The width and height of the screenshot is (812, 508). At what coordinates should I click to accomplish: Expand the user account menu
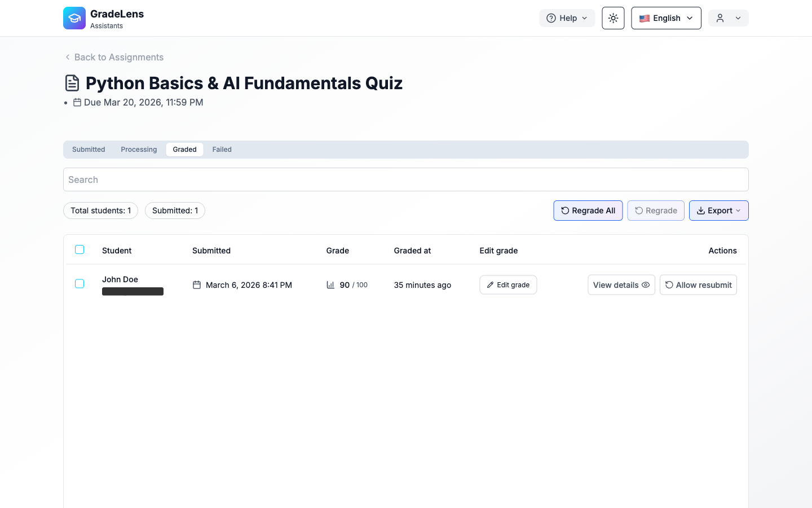tap(728, 18)
